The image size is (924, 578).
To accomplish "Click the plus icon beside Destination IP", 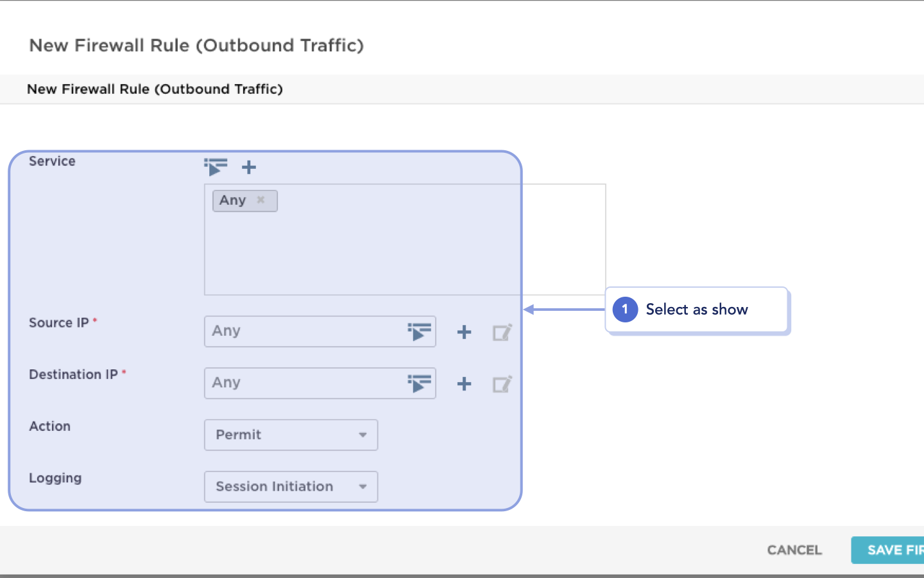I will (x=463, y=383).
